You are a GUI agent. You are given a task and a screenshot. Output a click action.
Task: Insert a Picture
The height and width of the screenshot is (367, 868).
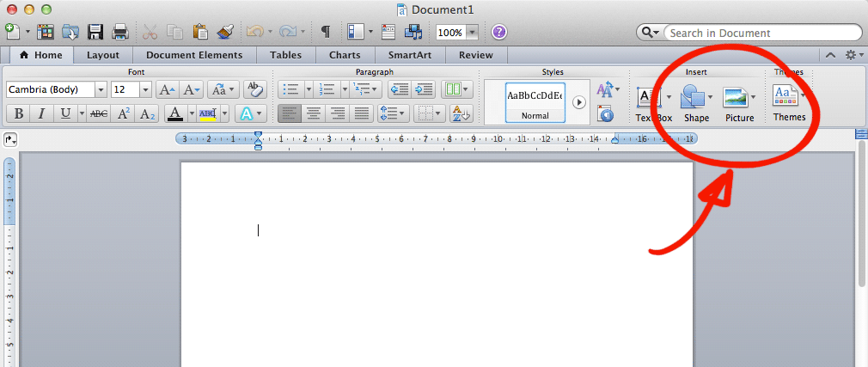coord(740,104)
